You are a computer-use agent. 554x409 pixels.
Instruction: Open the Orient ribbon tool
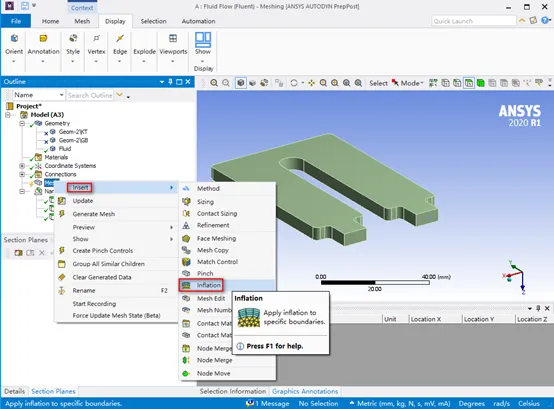click(x=14, y=48)
